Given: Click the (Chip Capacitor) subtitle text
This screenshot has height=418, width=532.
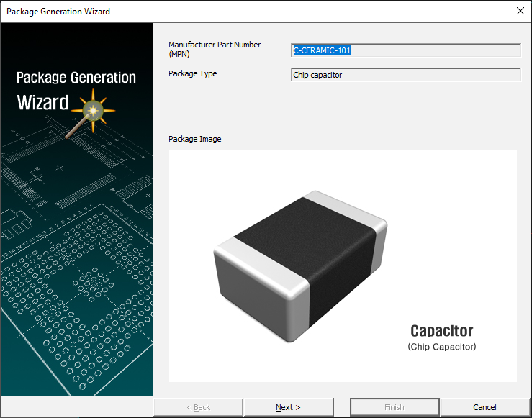Looking at the screenshot, I should click(x=441, y=347).
